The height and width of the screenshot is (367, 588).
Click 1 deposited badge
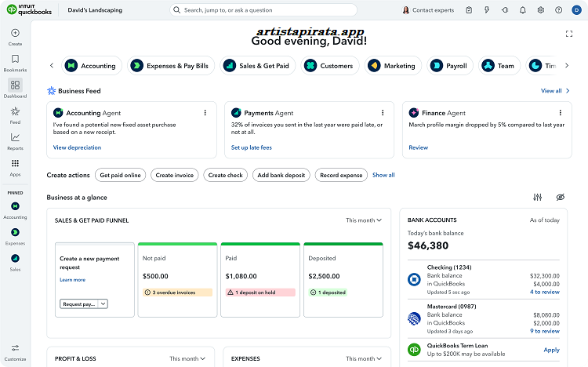coord(328,293)
